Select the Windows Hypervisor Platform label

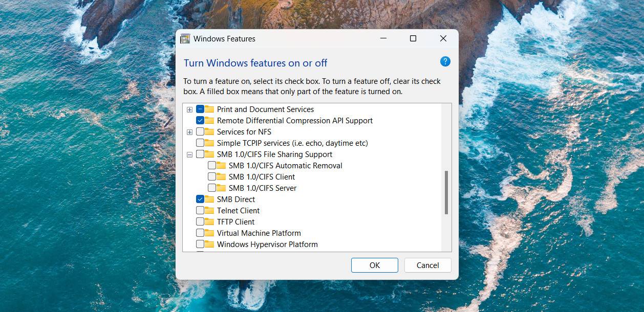[x=267, y=244]
